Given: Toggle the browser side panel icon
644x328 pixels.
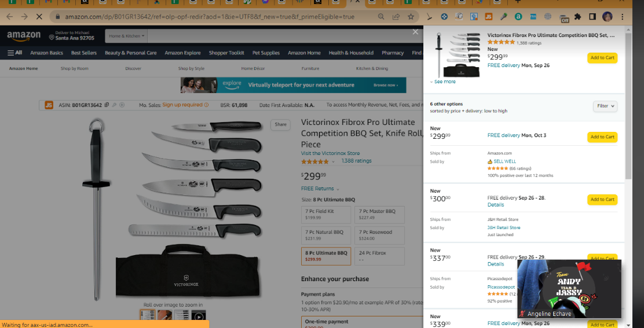Looking at the screenshot, I should pyautogui.click(x=592, y=17).
